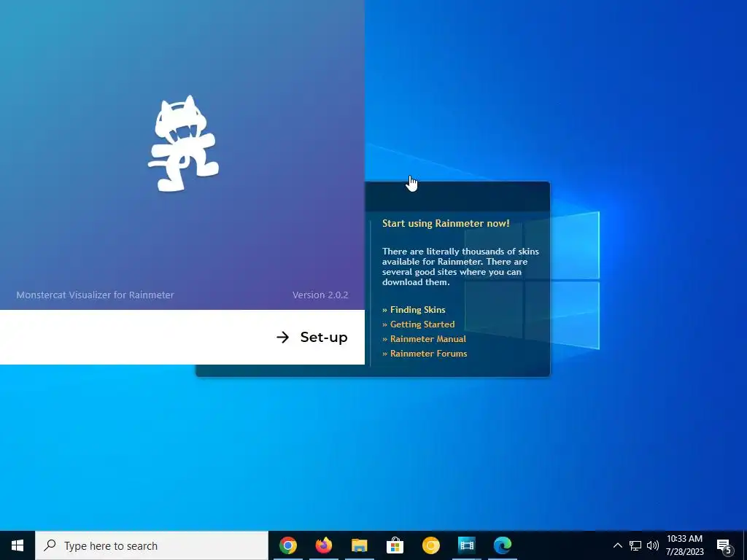Viewport: 747px width, 560px height.
Task: Click the network icon in system tray
Action: pos(635,545)
